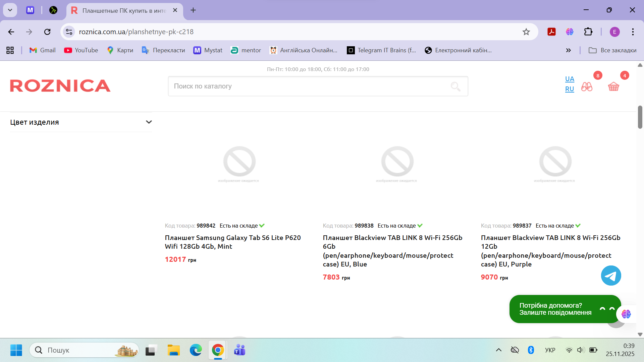
Task: Open the Adobe Acrobat extension icon
Action: tap(551, 32)
